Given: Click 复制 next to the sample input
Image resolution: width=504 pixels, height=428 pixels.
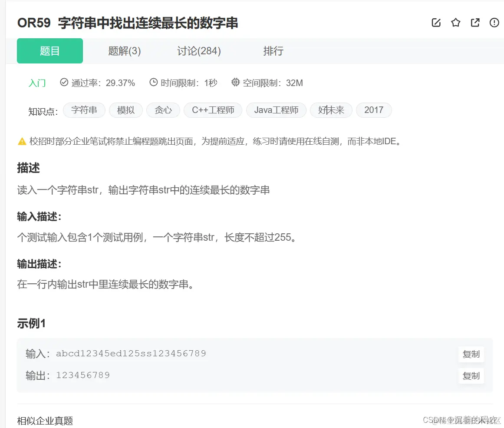Looking at the screenshot, I should tap(471, 354).
